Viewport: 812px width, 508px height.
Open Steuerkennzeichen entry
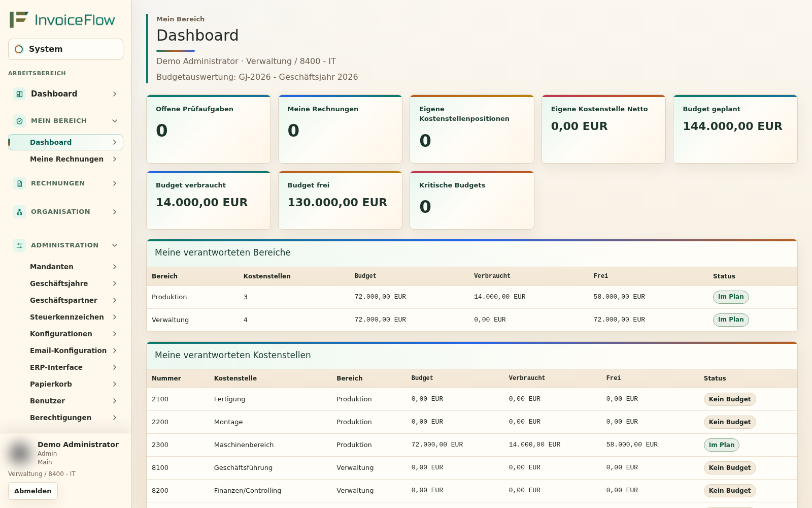(65, 317)
